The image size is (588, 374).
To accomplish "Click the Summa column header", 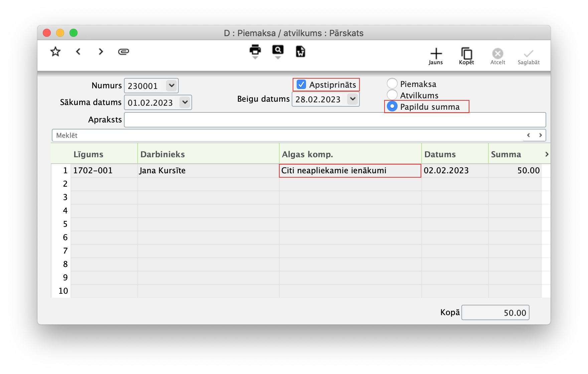I will (515, 154).
